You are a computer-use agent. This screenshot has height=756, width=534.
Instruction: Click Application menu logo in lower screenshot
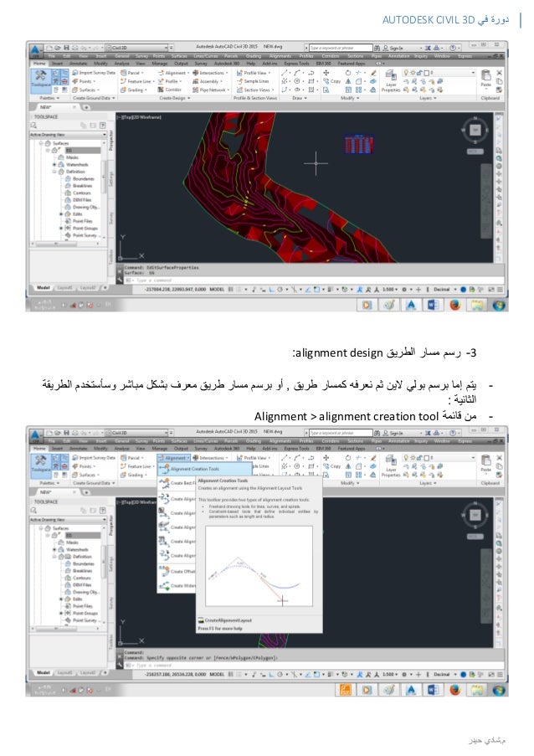coord(36,435)
